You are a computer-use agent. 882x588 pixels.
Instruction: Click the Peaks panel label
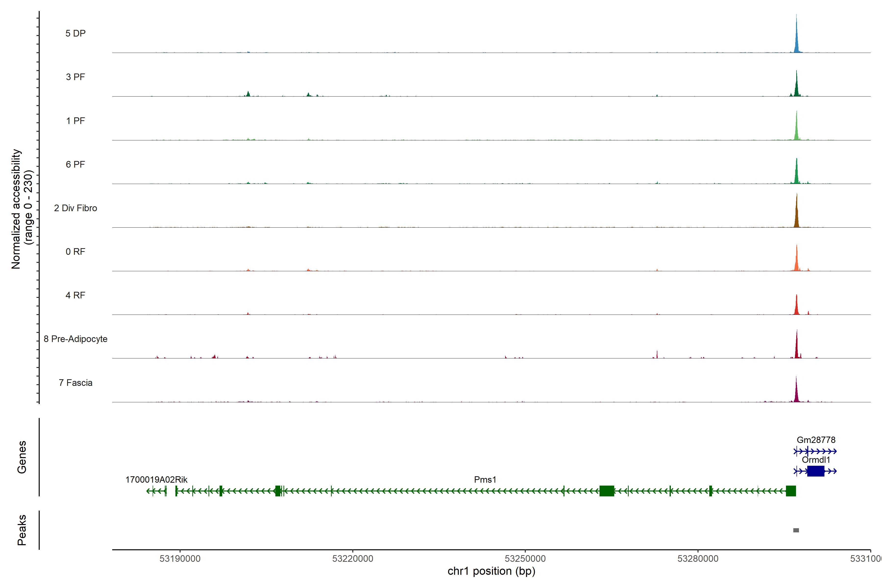22,529
